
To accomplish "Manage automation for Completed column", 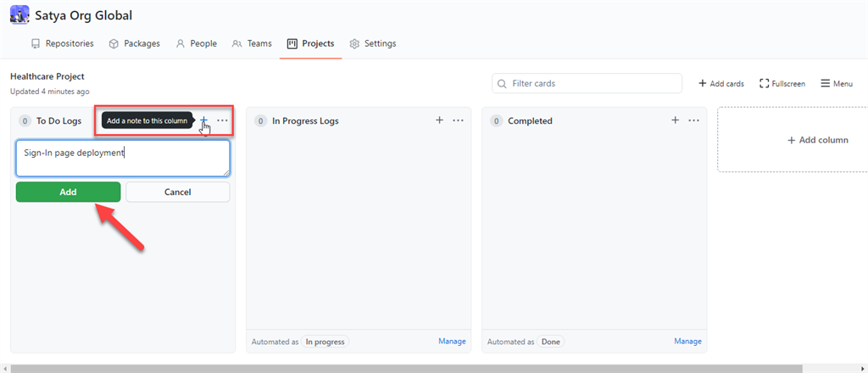I will [688, 342].
